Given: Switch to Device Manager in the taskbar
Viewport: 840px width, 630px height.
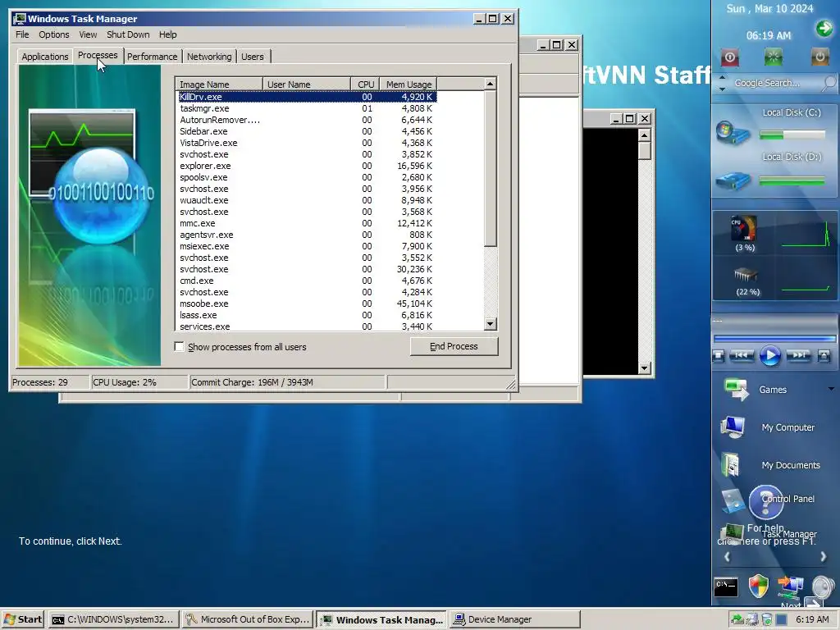Looking at the screenshot, I should coord(515,619).
